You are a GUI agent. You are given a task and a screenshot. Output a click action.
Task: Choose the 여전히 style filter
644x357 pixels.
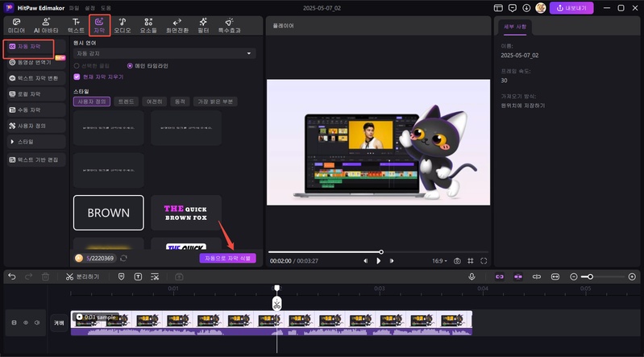point(155,102)
